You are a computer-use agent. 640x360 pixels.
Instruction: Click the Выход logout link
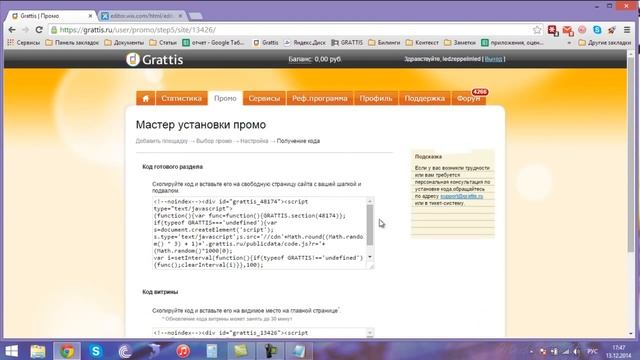tap(493, 59)
